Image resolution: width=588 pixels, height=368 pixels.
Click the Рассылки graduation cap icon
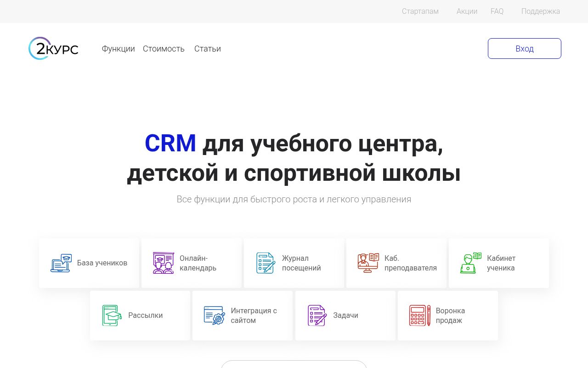tap(112, 316)
